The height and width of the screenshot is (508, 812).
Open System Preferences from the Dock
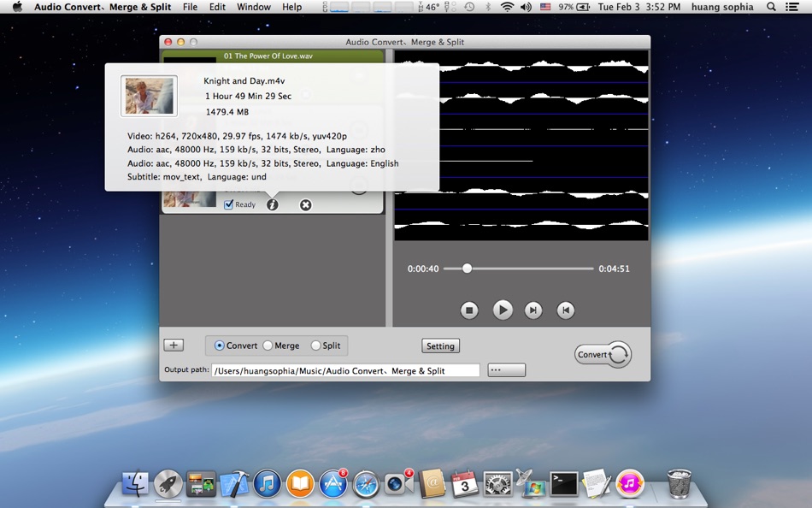pos(497,484)
